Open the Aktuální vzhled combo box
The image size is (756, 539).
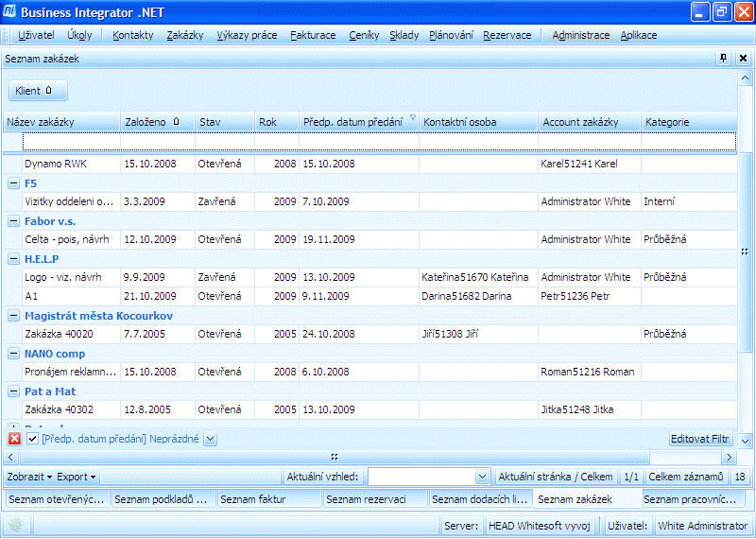(x=482, y=478)
